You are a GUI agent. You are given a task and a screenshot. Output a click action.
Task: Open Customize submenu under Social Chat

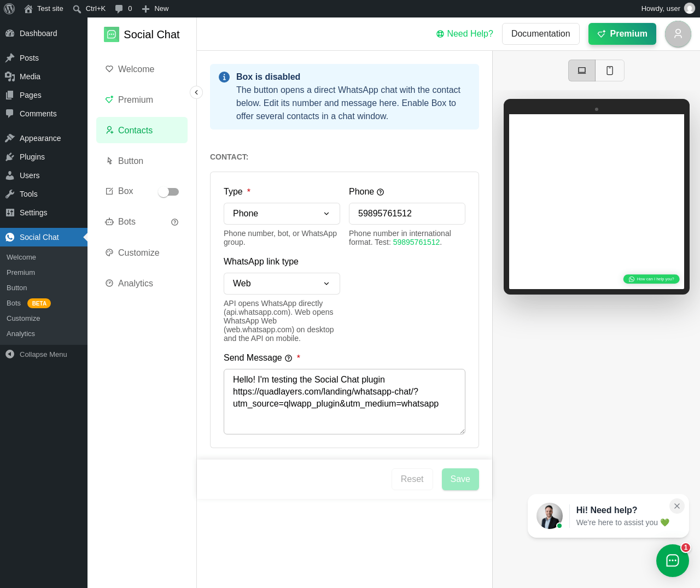tap(44, 319)
